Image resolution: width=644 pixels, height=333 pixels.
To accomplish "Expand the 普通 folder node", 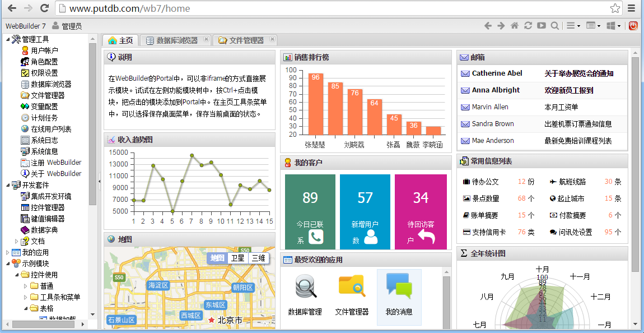I will pos(25,286).
